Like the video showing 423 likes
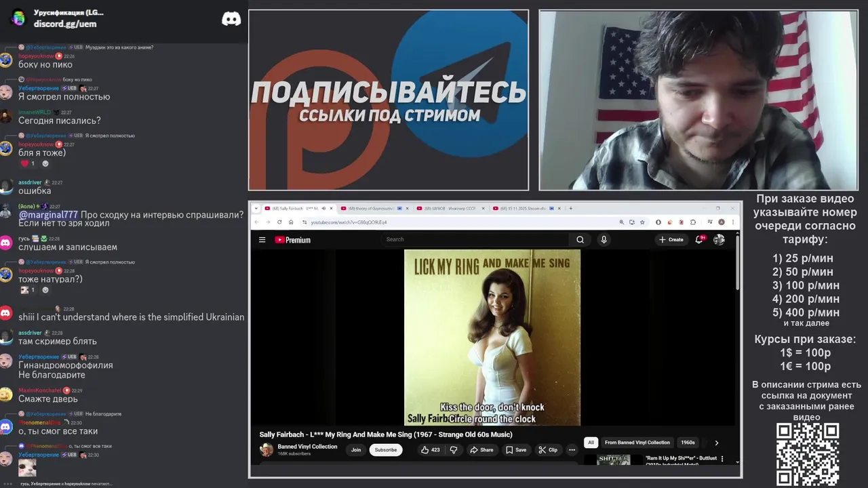The height and width of the screenshot is (488, 868). (430, 449)
